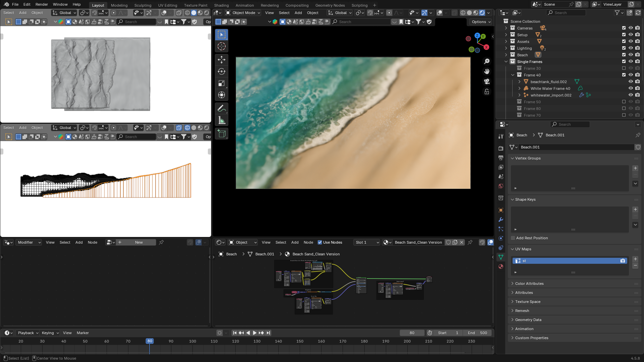644x362 pixels.
Task: Switch to the Shading workspace tab
Action: click(221, 5)
